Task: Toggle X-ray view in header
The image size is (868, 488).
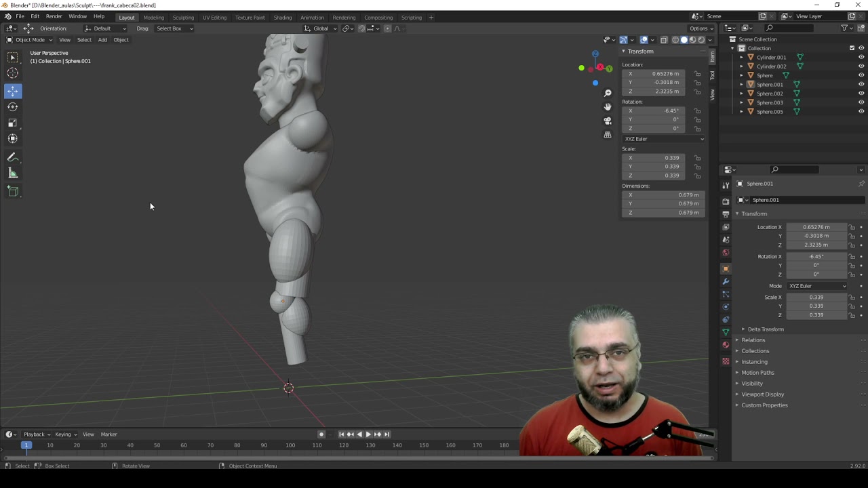Action: point(664,39)
